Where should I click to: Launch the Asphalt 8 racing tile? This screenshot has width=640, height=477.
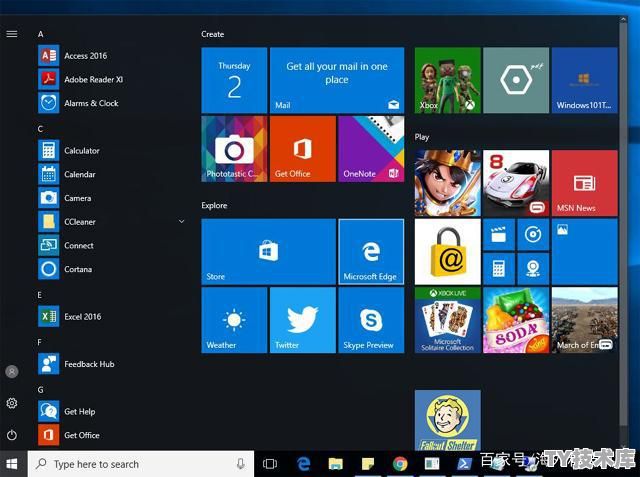click(516, 183)
